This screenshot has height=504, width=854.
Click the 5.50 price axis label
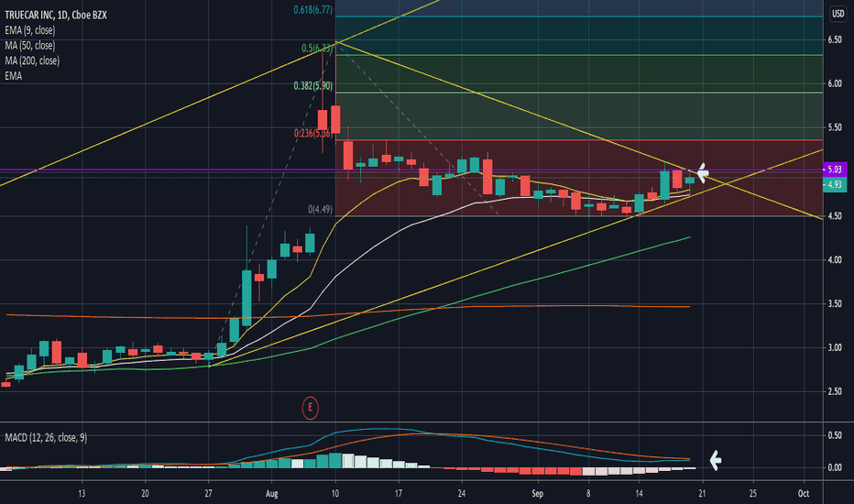835,127
